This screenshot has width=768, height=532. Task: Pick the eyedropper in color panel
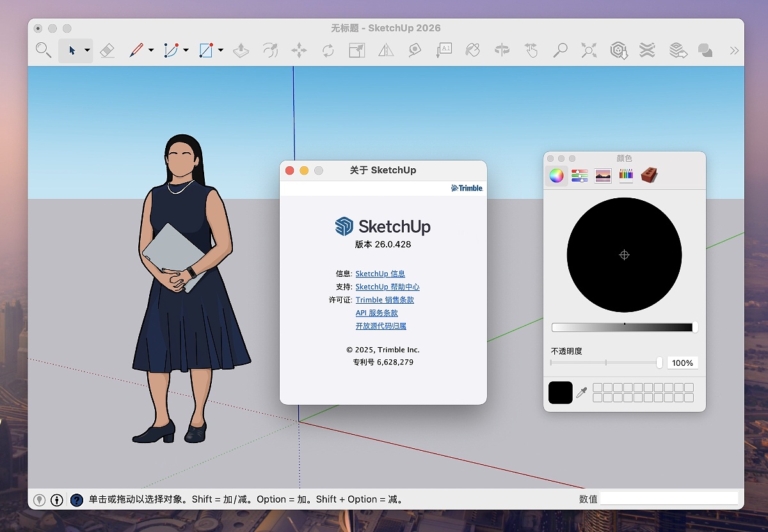581,393
